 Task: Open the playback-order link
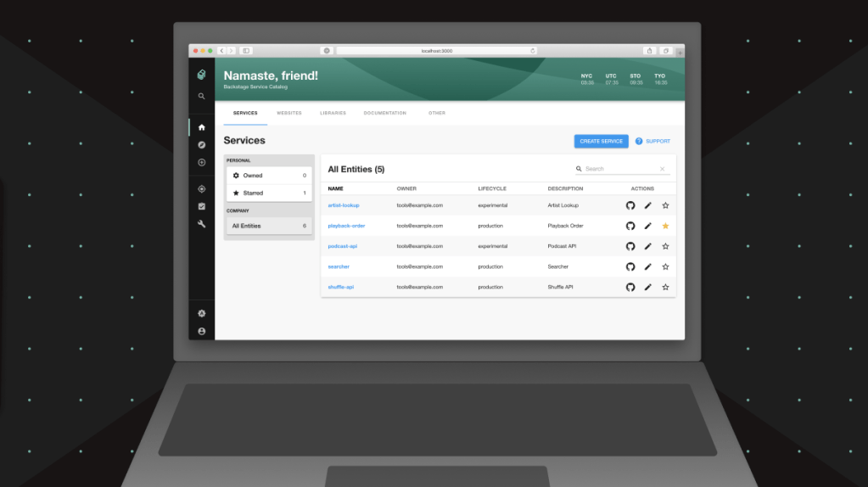click(346, 226)
